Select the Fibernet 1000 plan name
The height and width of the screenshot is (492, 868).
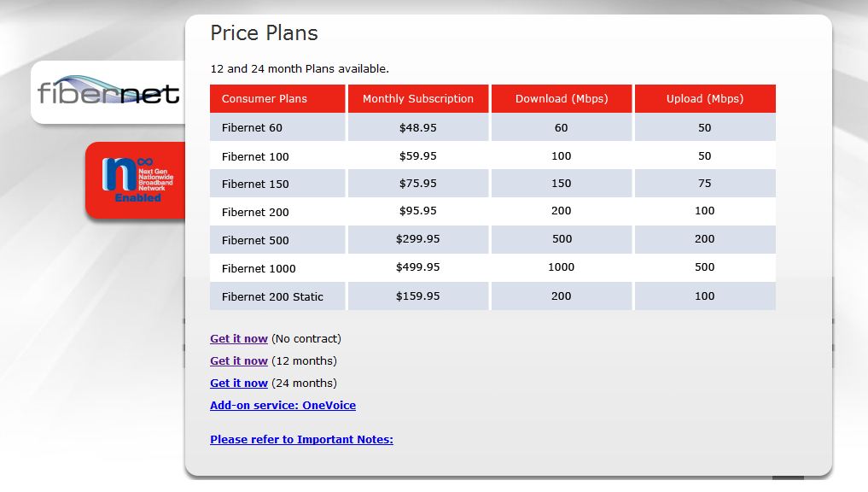(259, 269)
